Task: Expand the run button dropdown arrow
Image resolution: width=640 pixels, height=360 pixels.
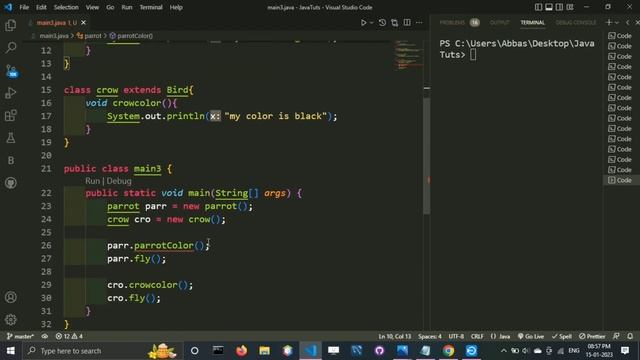Action: pos(371,23)
